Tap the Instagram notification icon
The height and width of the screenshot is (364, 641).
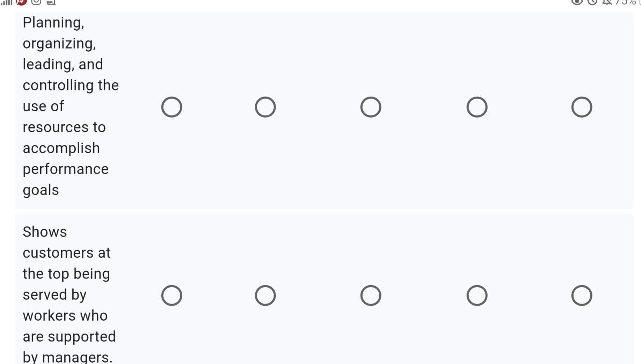pyautogui.click(x=36, y=2)
